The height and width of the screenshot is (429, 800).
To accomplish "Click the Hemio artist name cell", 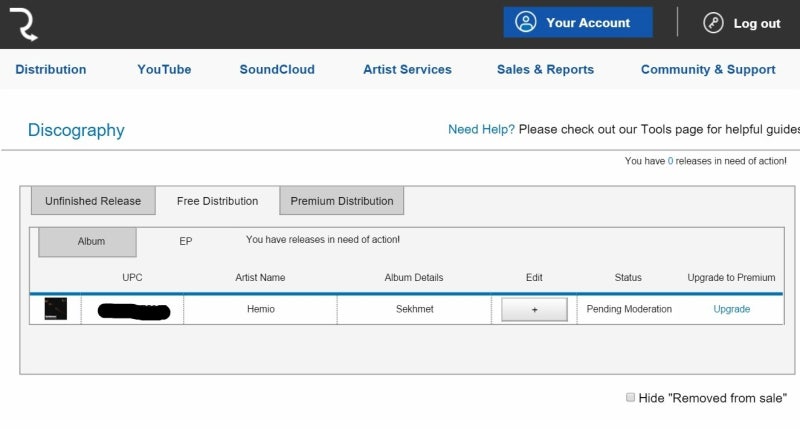I will (x=261, y=309).
